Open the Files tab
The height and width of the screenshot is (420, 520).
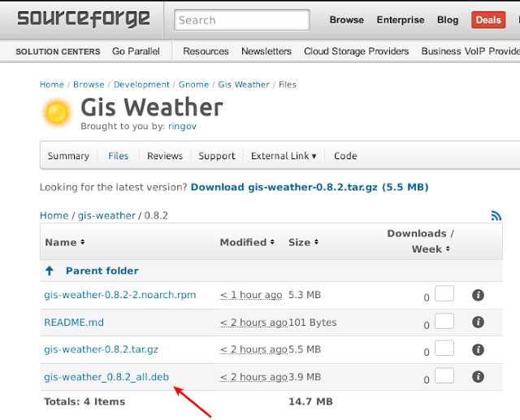tap(118, 156)
